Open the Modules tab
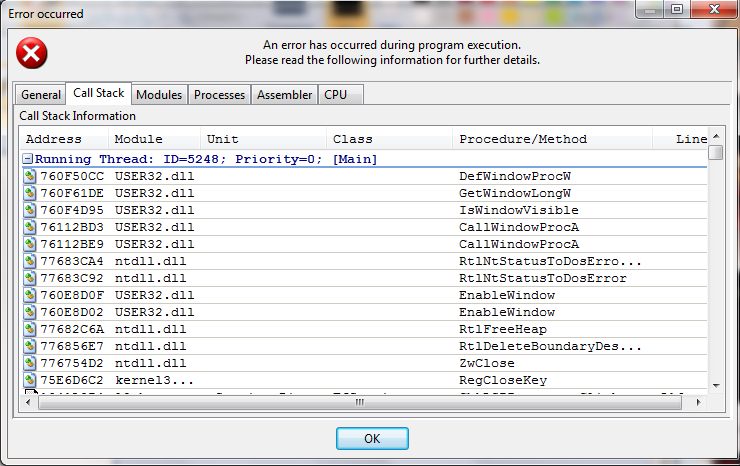 (159, 95)
